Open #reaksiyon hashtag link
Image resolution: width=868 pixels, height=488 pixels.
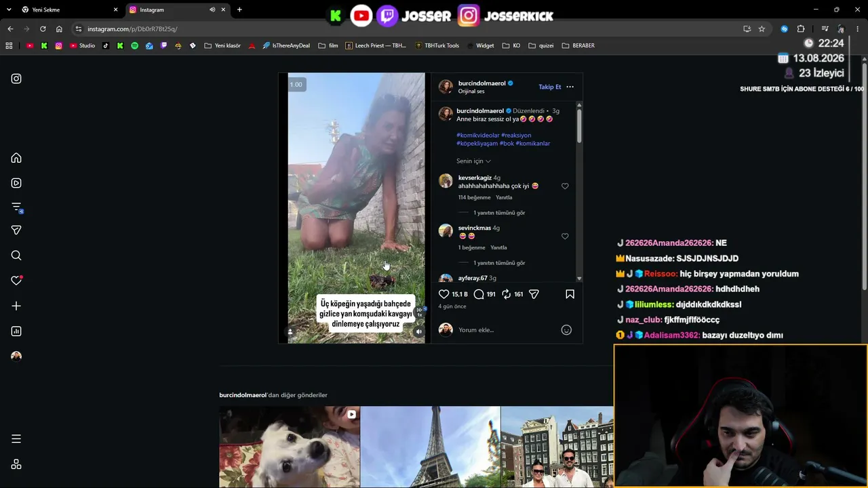click(516, 136)
